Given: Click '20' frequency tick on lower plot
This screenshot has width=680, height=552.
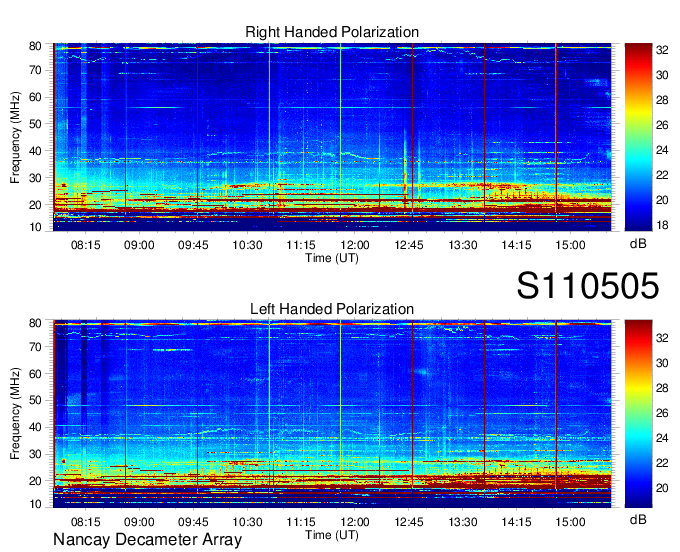Looking at the screenshot, I should (35, 481).
